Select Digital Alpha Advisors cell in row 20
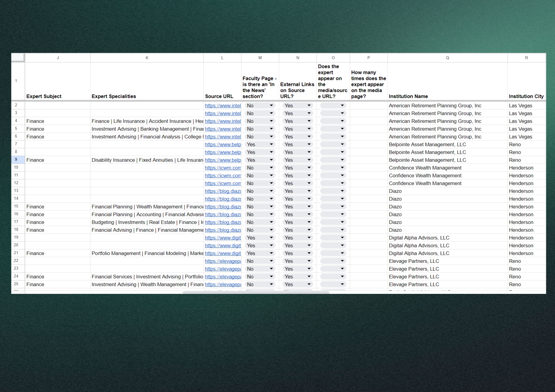This screenshot has width=555, height=392. 448,245
